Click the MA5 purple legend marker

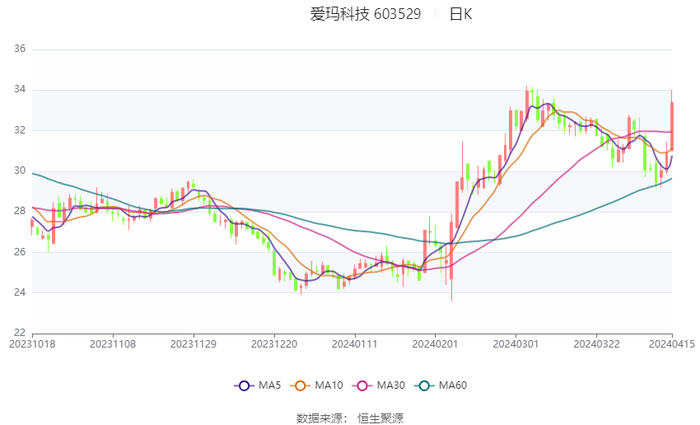coord(244,386)
